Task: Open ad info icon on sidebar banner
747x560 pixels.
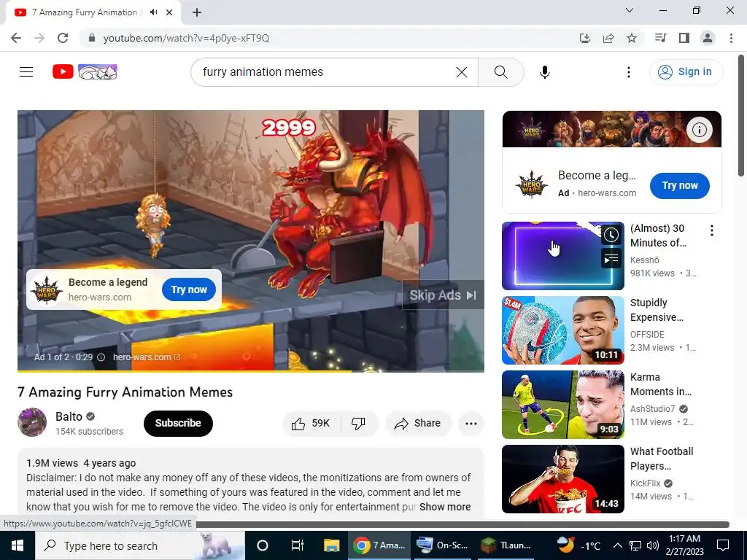Action: [x=699, y=130]
